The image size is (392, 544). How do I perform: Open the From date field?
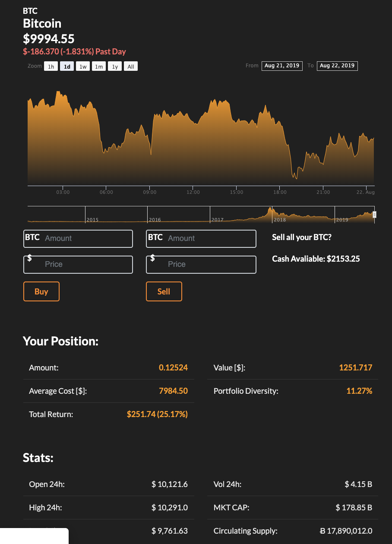pos(282,66)
